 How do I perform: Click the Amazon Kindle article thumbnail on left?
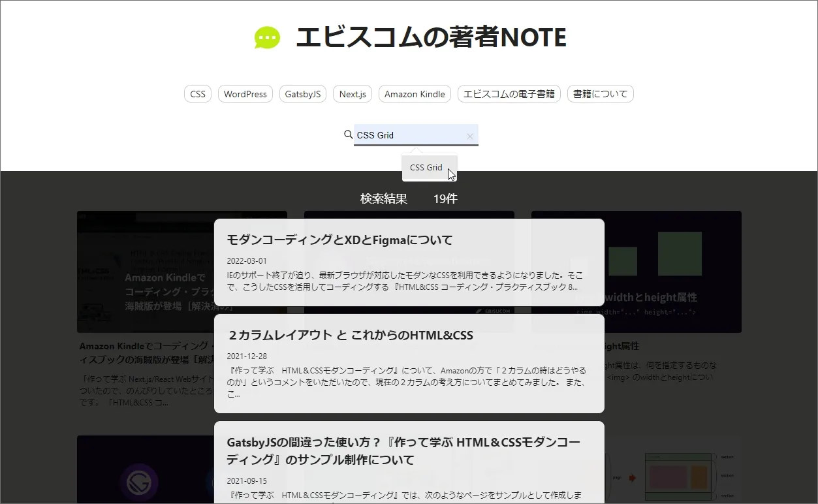tap(144, 274)
